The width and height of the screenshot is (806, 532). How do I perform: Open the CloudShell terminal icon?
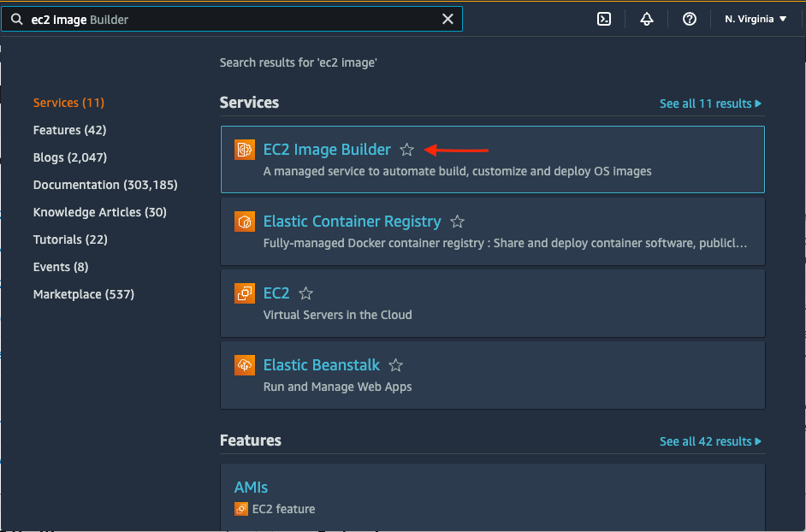[x=604, y=19]
